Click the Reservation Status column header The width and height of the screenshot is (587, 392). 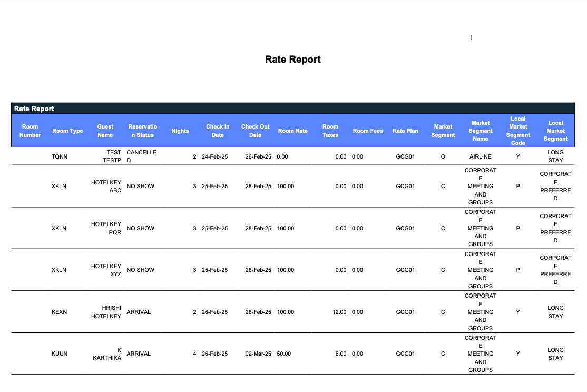click(x=142, y=131)
